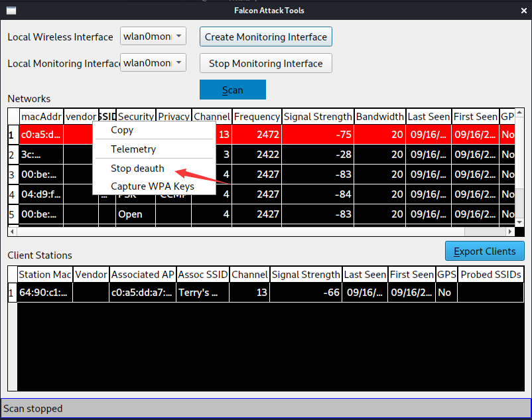Choose Copy from the context menu
532x420 pixels.
pyautogui.click(x=154, y=130)
